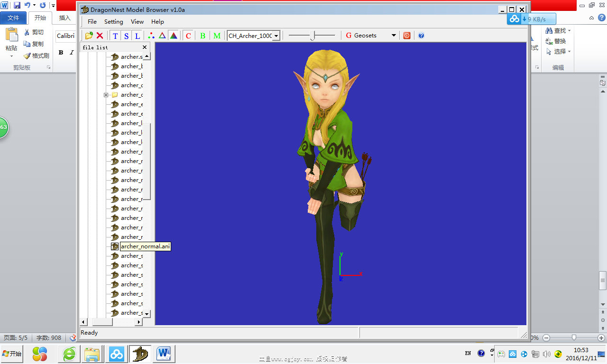Viewport: 607px width, 364px height.
Task: Click the file list scroll up arrow
Action: coord(147,56)
